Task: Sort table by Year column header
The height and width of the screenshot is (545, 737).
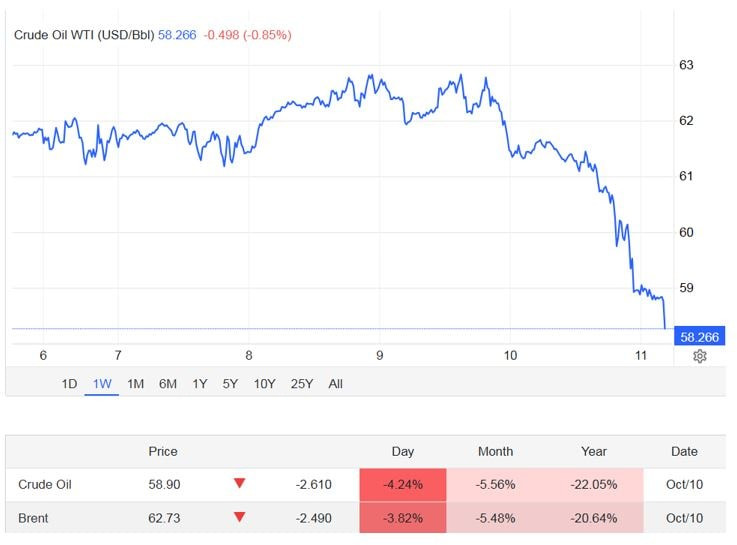Action: pyautogui.click(x=594, y=452)
